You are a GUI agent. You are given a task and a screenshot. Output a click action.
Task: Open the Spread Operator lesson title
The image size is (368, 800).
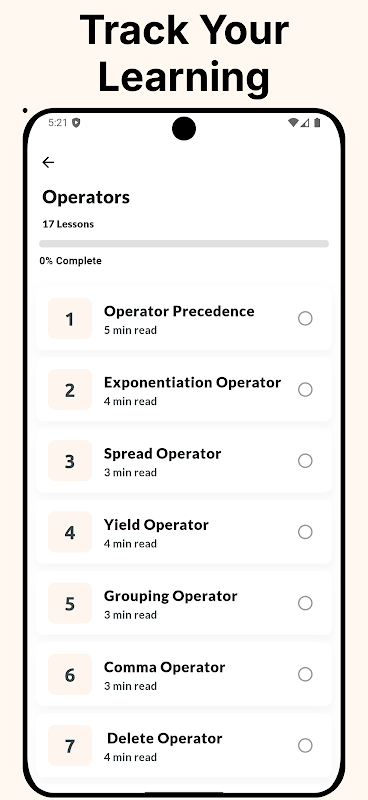click(162, 454)
